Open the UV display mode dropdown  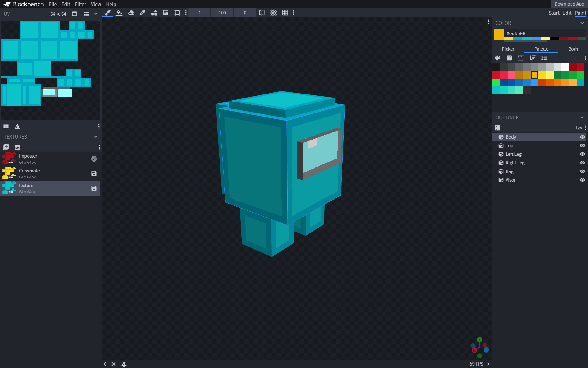(96, 13)
